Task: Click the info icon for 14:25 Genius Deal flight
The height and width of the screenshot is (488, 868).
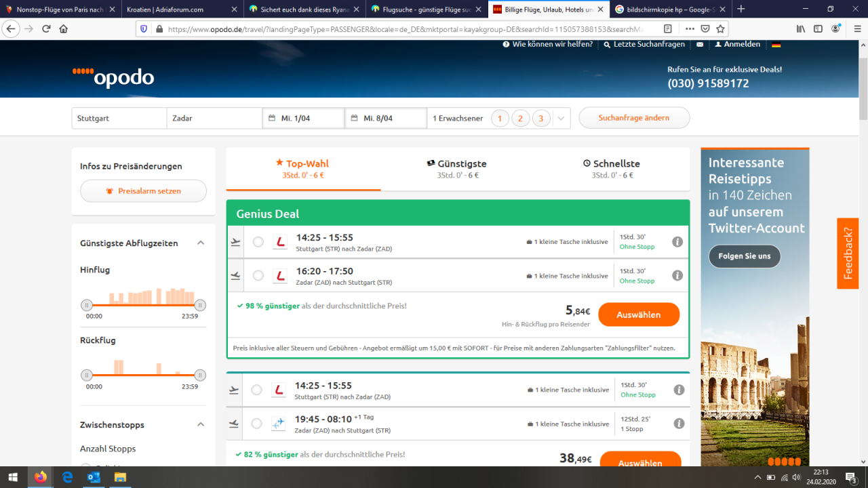Action: point(677,242)
